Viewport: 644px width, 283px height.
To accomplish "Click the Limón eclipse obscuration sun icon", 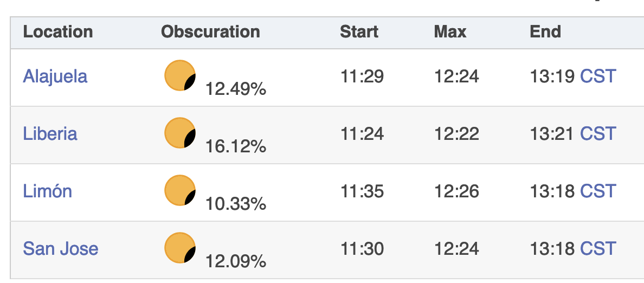I will pos(179,191).
